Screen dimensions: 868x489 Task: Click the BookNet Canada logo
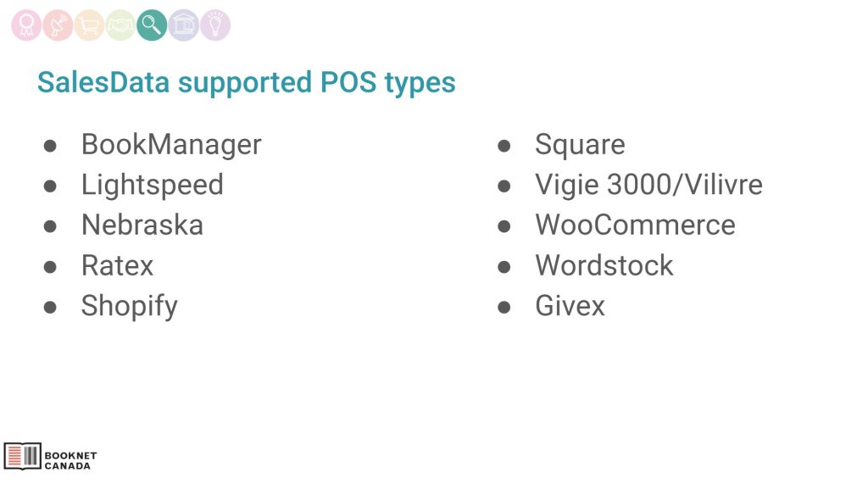click(51, 458)
